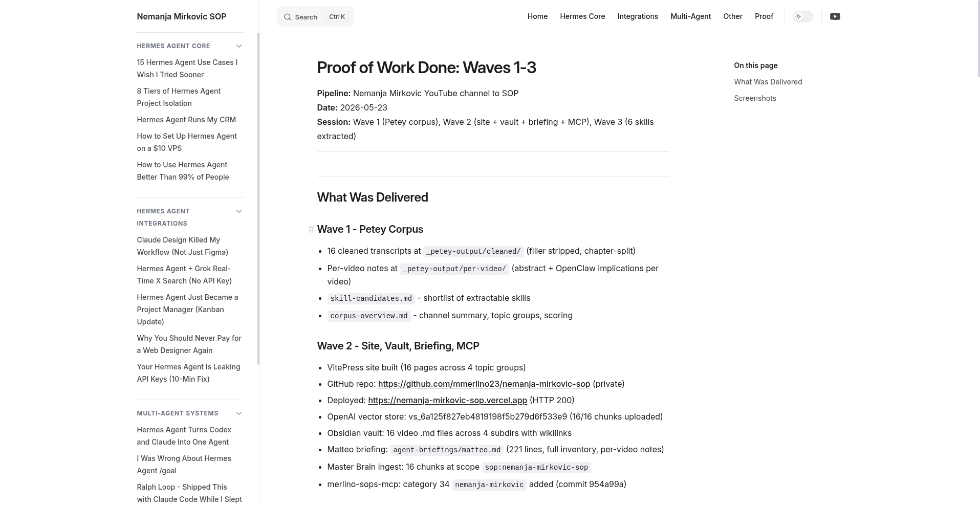980x506 pixels.
Task: Click the skill-candidates.md code text
Action: (371, 298)
